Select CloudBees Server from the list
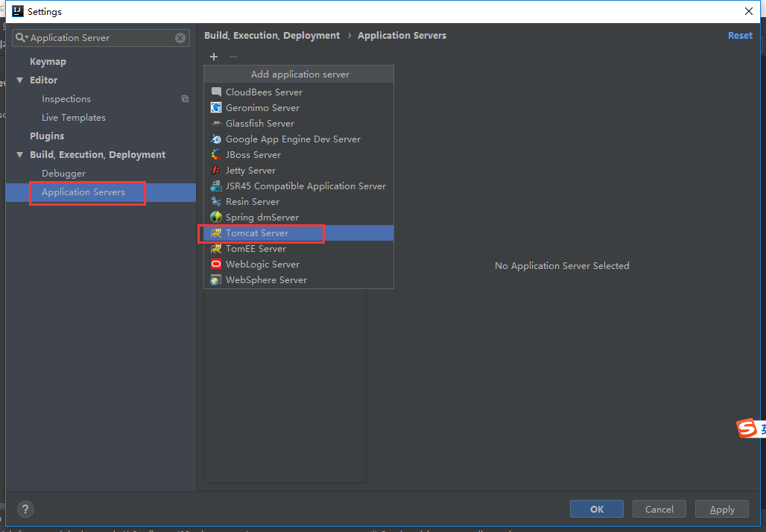 pyautogui.click(x=299, y=92)
